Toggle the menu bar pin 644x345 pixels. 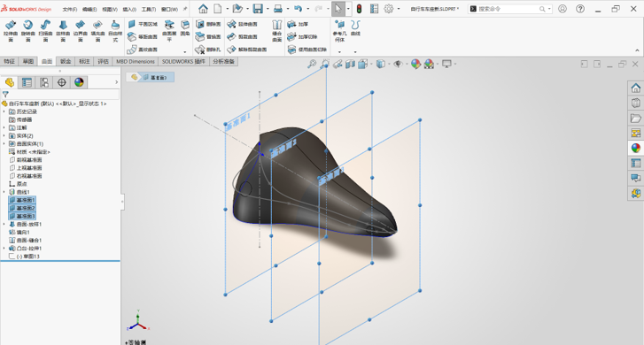185,9
